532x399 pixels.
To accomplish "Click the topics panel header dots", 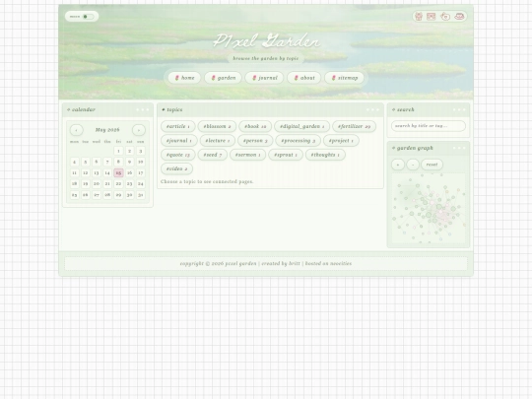I will 372,109.
